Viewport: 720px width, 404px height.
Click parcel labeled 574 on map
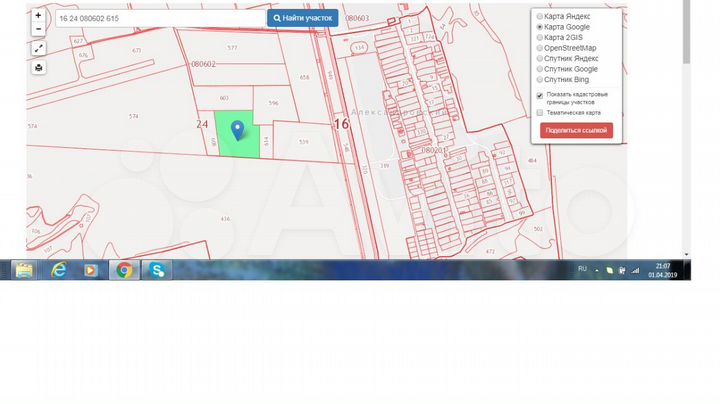coord(133,117)
